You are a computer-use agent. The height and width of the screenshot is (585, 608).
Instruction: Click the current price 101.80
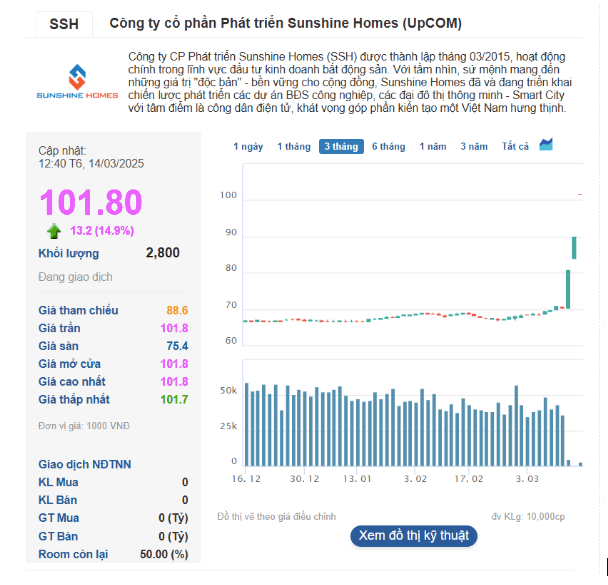coord(91,202)
